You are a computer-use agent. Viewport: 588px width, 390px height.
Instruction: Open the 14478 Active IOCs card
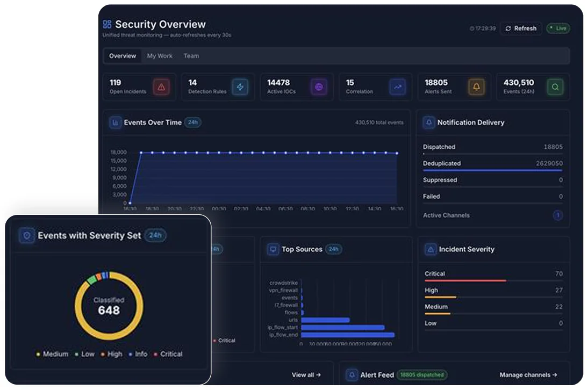297,87
